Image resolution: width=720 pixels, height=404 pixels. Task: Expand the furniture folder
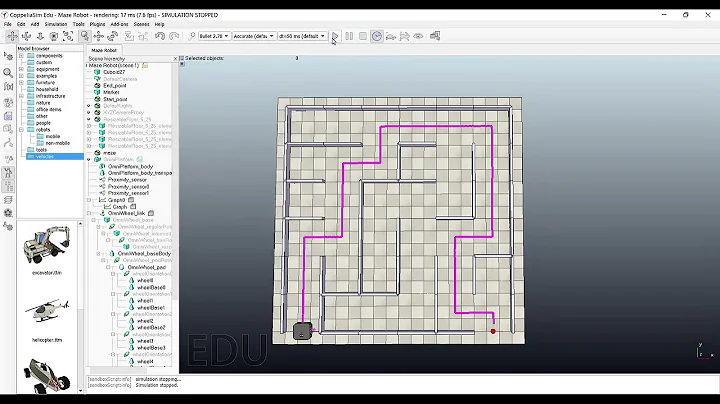[x=21, y=83]
